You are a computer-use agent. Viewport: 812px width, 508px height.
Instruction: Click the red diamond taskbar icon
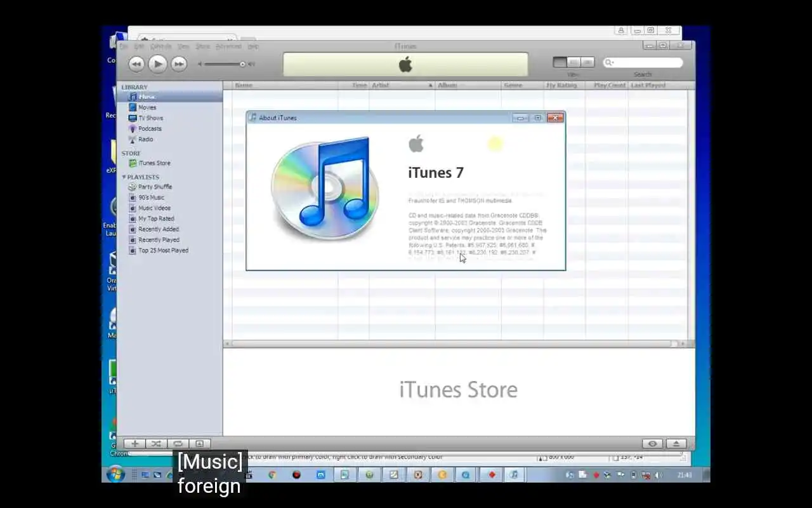pos(491,474)
